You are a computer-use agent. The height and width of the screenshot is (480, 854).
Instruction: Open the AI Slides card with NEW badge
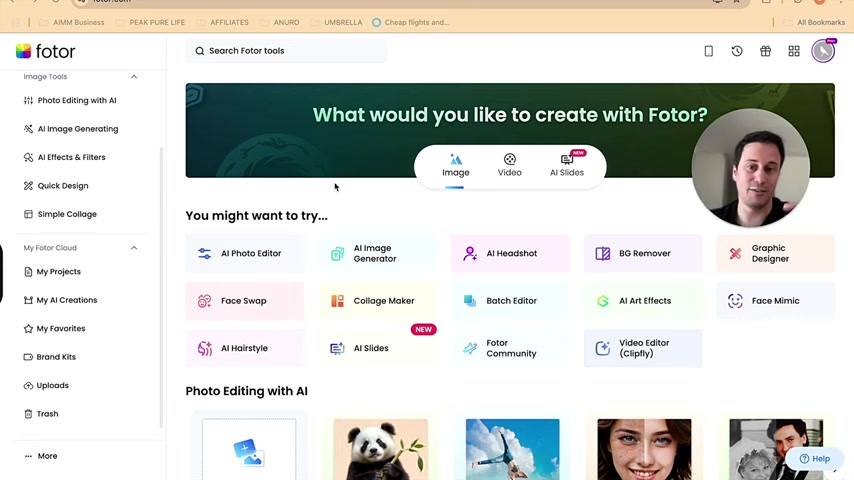[378, 348]
